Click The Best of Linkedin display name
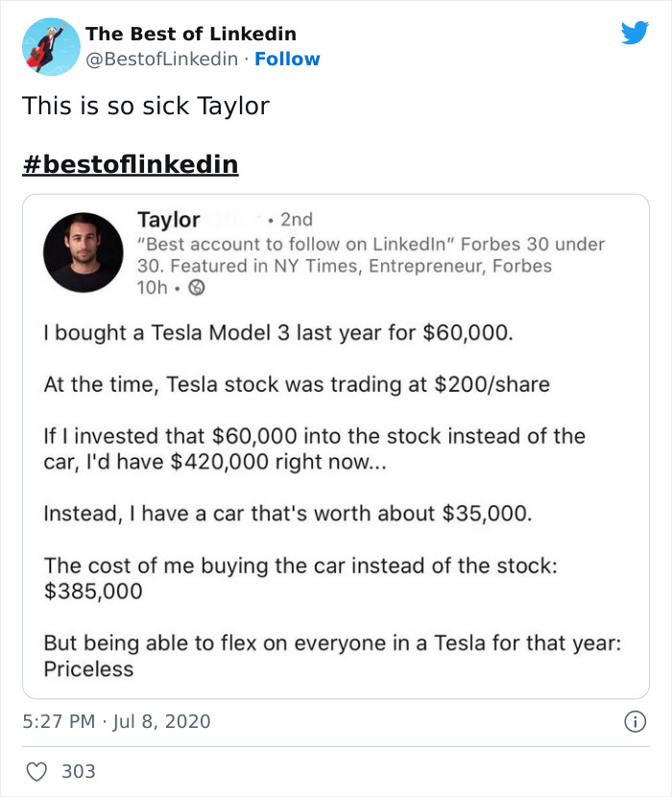 pos(190,34)
